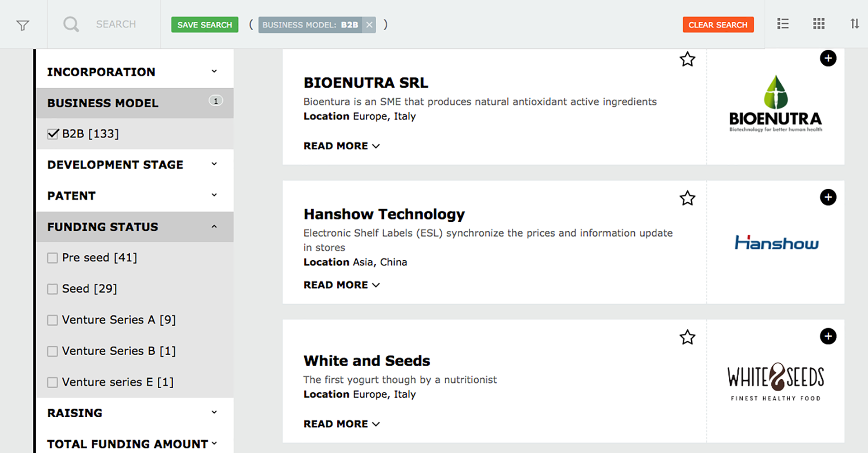Viewport: 868px width, 453px height.
Task: Check the Pre seed [41] option
Action: point(52,258)
